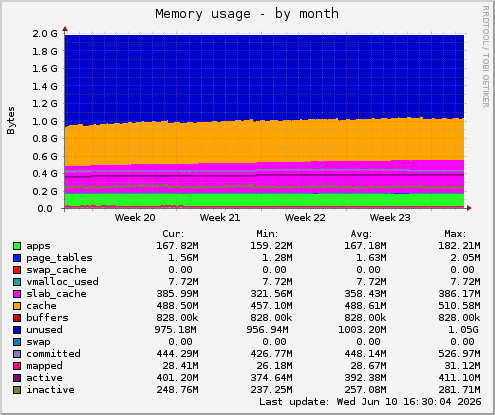Click the '1.6 G' y-axis tick label
The width and height of the screenshot is (495, 415).
click(45, 69)
